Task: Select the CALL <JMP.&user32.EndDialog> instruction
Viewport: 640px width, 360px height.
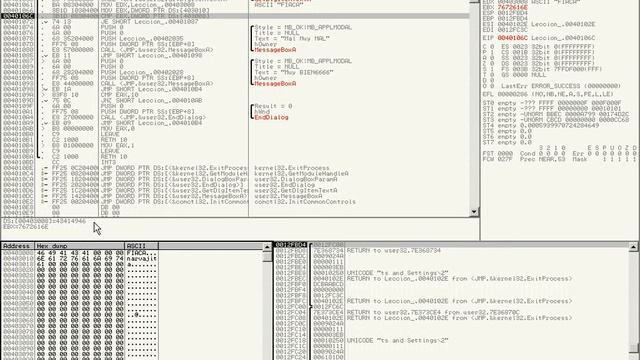Action: click(153, 117)
